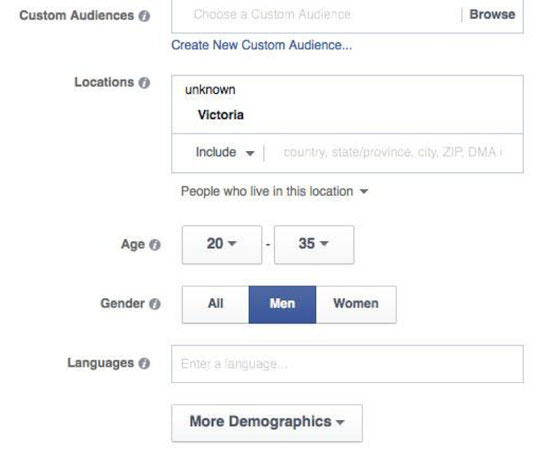
Task: Select Men gender option
Action: click(282, 304)
